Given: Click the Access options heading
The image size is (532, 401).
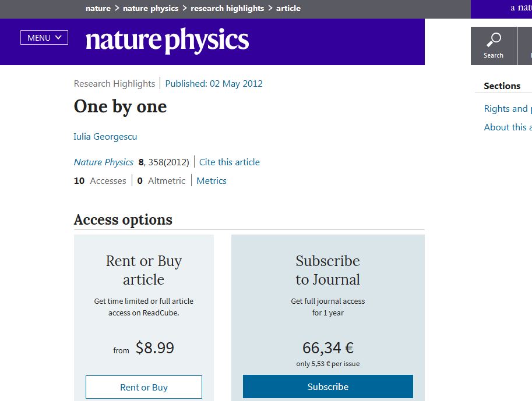Looking at the screenshot, I should pyautogui.click(x=123, y=220).
